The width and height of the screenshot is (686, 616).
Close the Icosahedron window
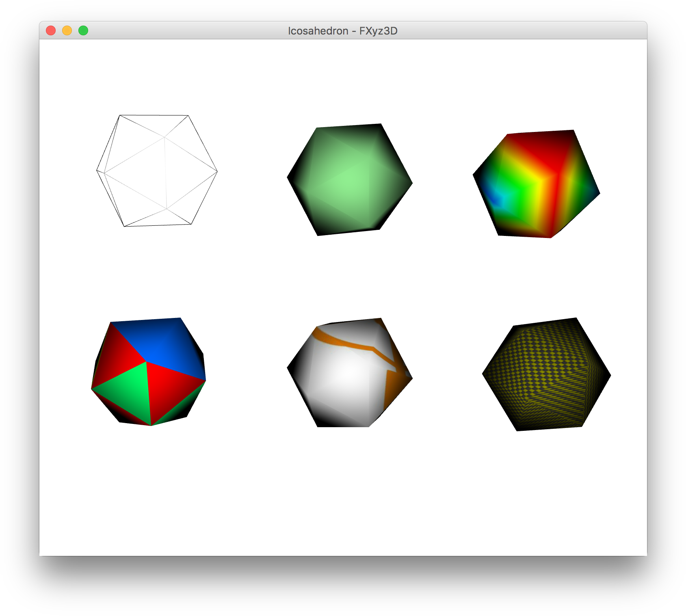50,30
